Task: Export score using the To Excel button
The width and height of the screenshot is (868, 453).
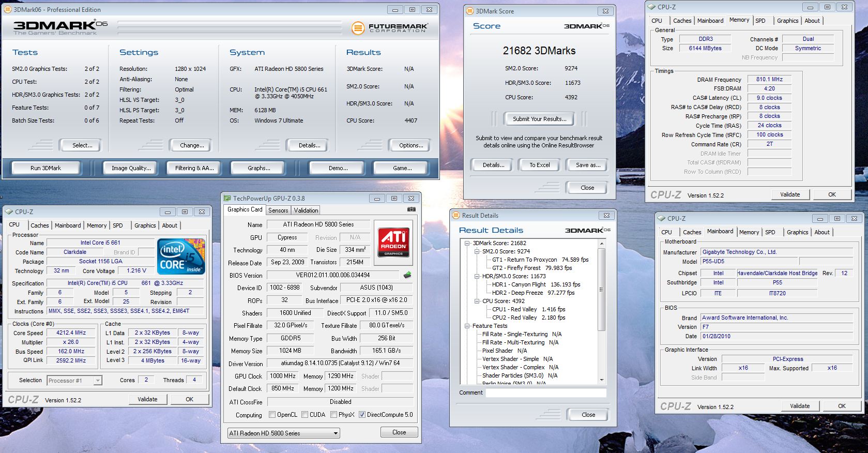Action: pyautogui.click(x=539, y=165)
